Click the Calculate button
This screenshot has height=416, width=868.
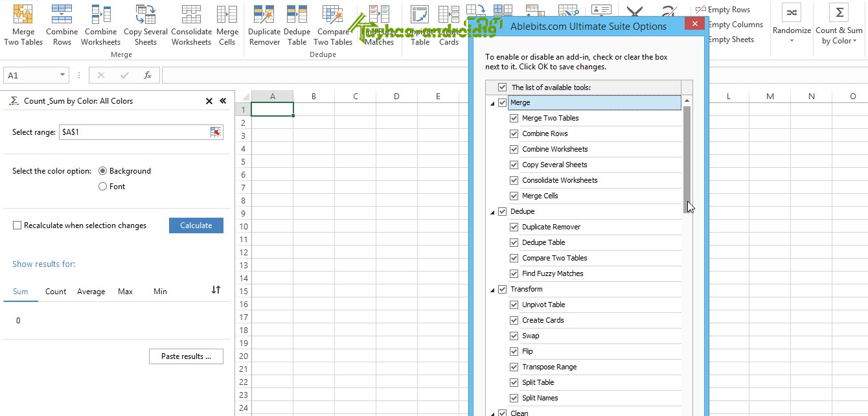(x=196, y=225)
